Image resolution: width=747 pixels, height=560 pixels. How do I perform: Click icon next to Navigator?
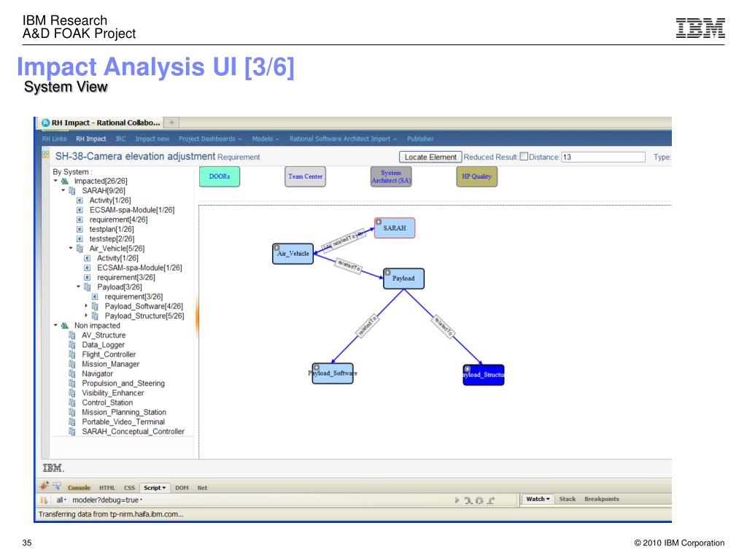click(x=72, y=374)
